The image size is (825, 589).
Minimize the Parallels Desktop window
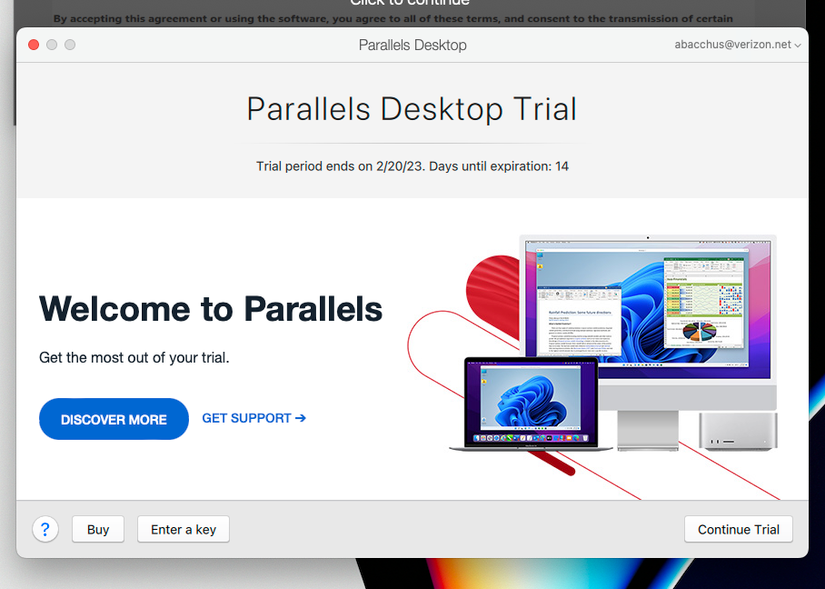[52, 45]
